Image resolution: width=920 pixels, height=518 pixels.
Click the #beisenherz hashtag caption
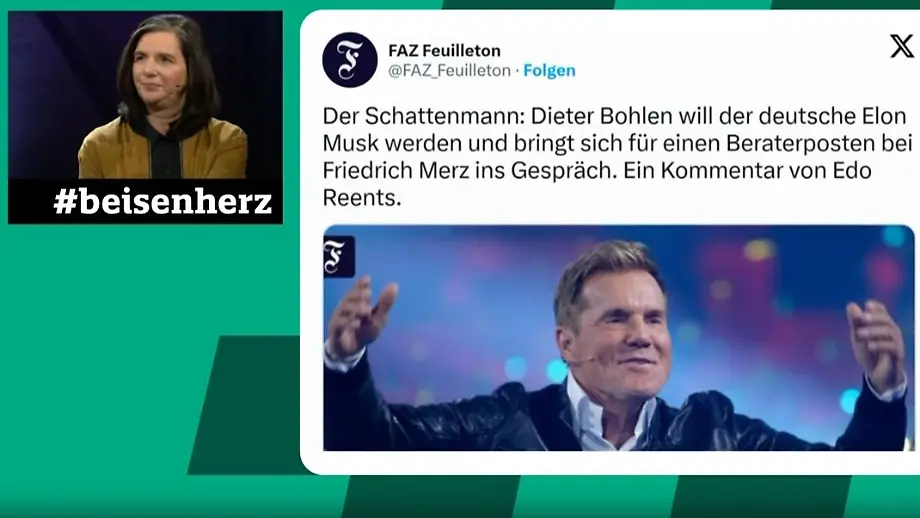[x=163, y=202]
